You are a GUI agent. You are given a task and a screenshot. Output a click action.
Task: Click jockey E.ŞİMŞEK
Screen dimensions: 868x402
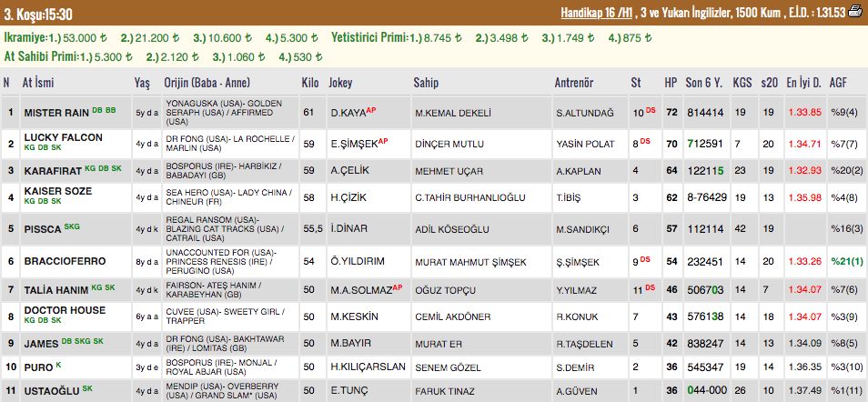tap(353, 144)
